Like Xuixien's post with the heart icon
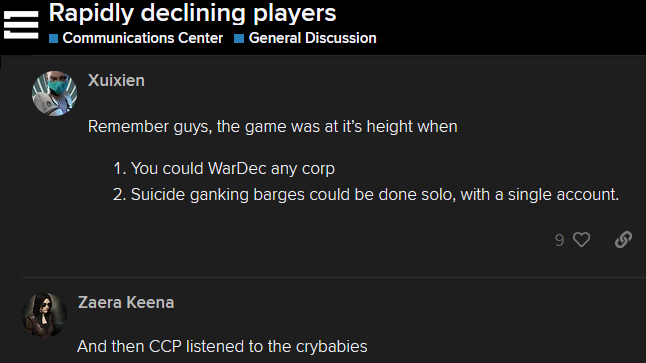646x363 pixels. (581, 240)
